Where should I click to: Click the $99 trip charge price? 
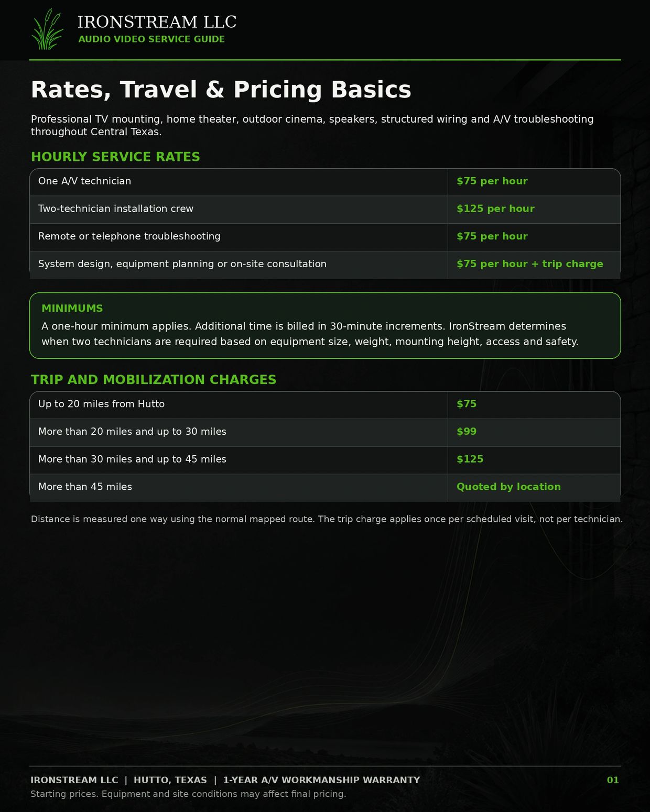(467, 432)
